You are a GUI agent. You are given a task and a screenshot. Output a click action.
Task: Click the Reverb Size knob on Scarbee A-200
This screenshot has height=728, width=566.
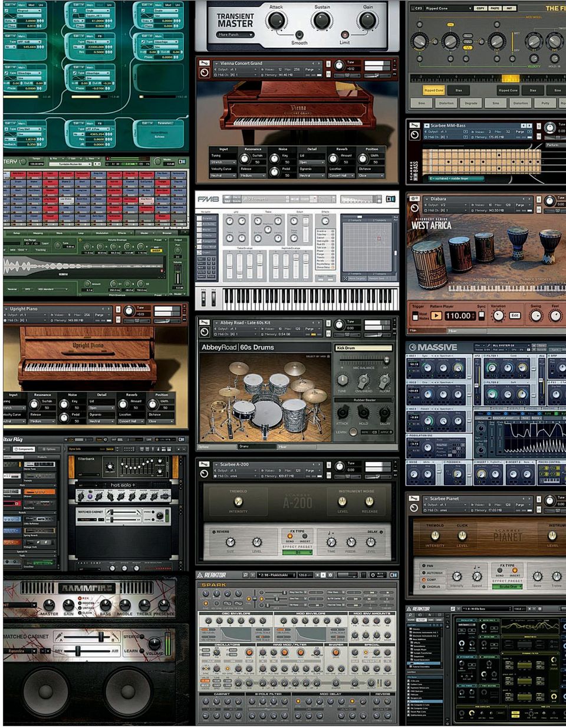[230, 542]
